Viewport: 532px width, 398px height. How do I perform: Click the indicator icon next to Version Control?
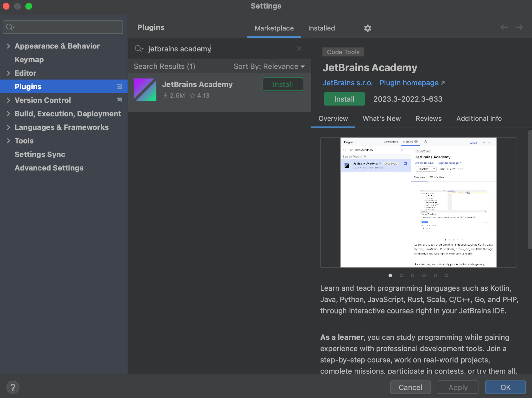click(x=119, y=100)
